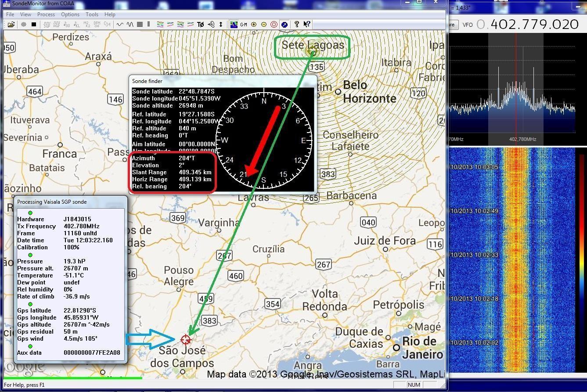Open the Tools menu
This screenshot has height=392, width=587.
click(92, 14)
